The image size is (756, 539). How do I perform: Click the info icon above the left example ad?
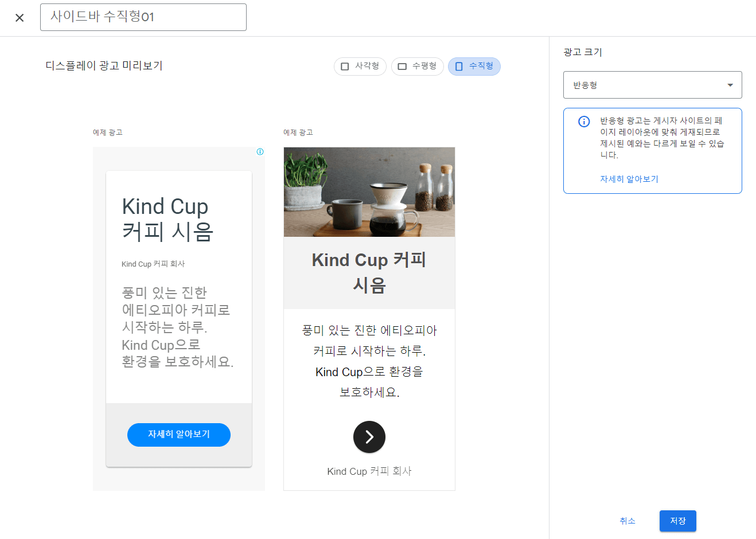tap(260, 151)
